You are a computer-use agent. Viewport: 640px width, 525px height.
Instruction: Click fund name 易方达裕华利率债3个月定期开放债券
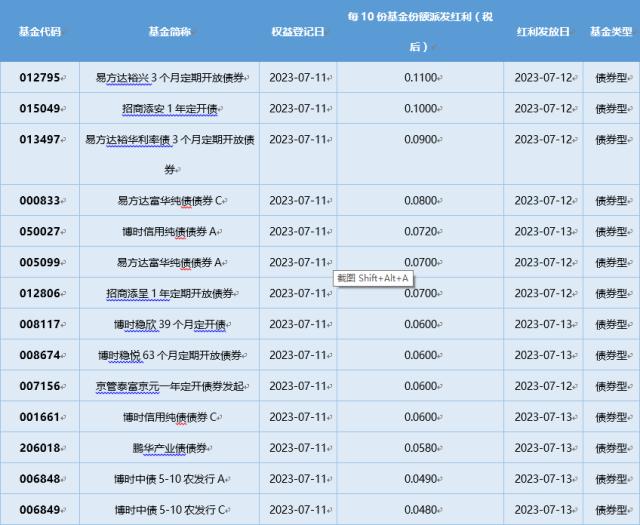[x=169, y=154]
